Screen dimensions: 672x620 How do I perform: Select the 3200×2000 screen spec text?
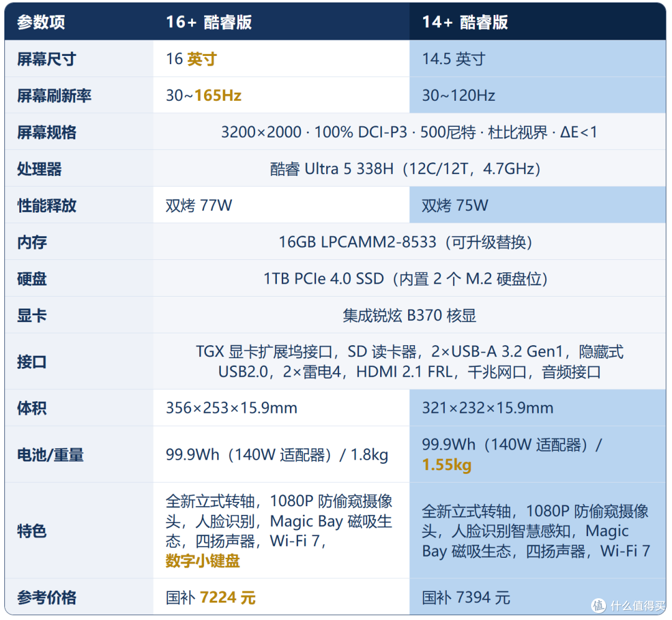(409, 132)
